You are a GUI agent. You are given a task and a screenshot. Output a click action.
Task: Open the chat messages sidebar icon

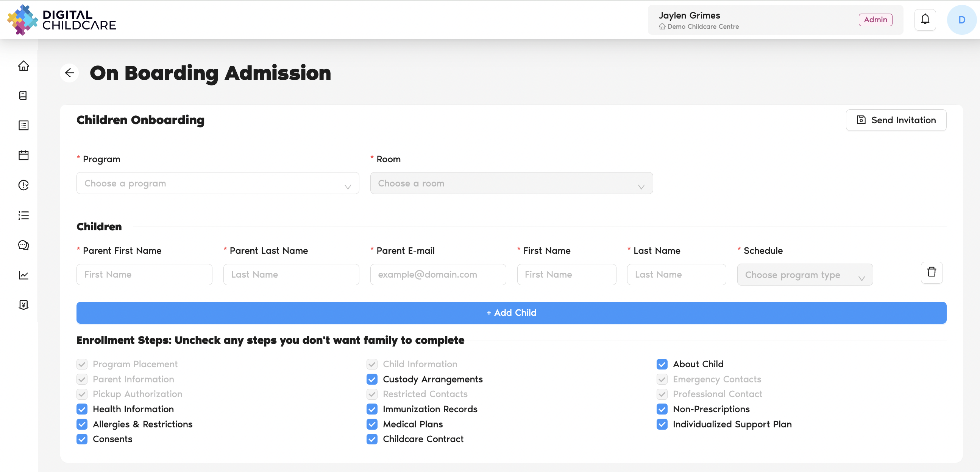(x=23, y=245)
